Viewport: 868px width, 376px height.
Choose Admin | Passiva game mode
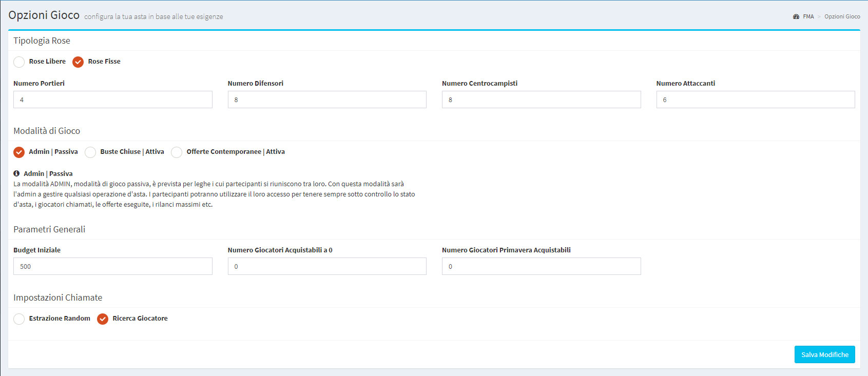tap(19, 152)
